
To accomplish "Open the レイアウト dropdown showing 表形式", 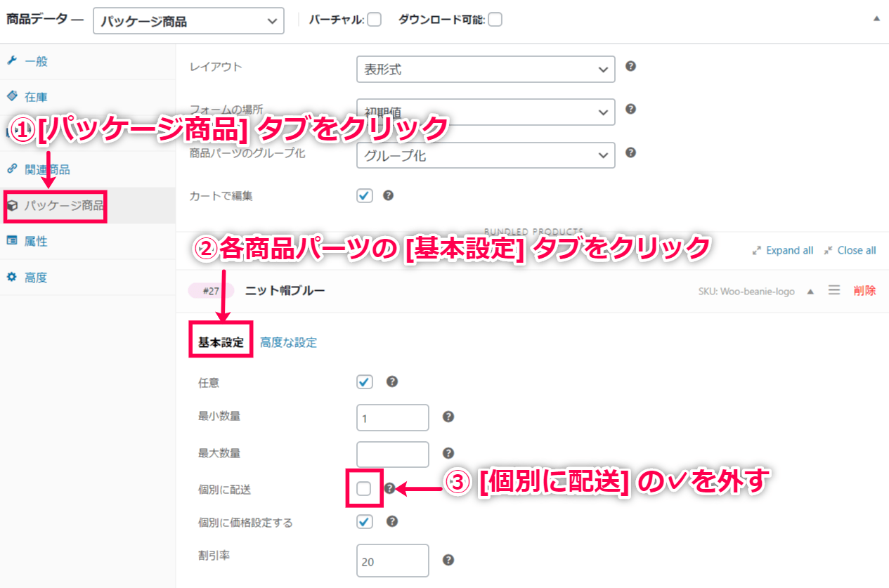I will 486,70.
